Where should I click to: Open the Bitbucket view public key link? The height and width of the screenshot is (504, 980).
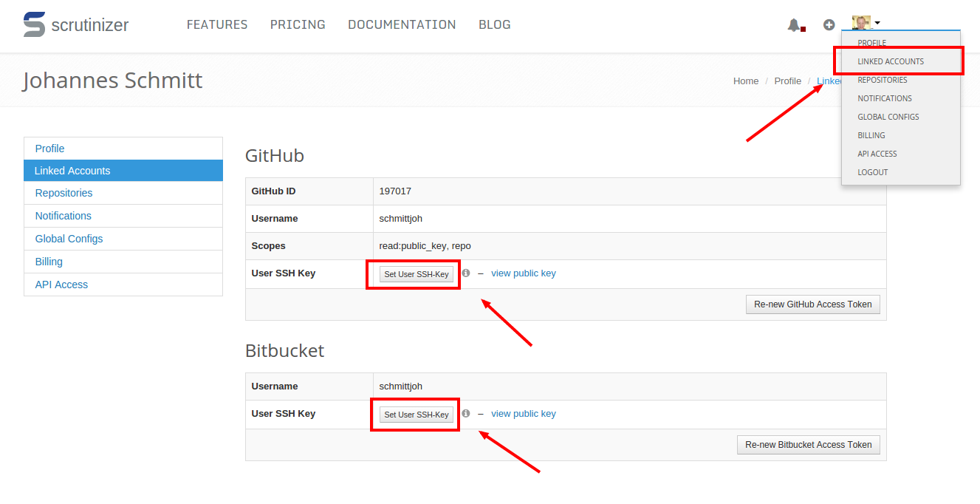524,414
